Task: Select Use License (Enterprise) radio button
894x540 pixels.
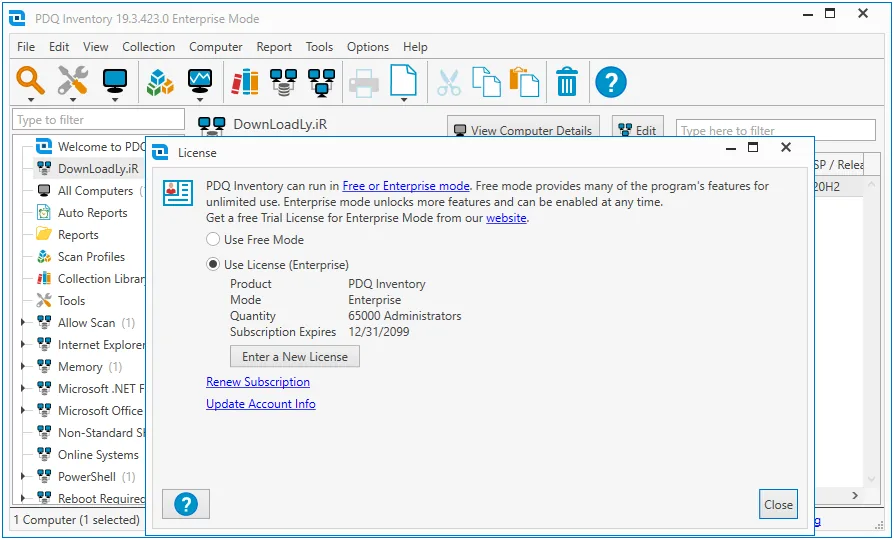Action: (x=213, y=265)
